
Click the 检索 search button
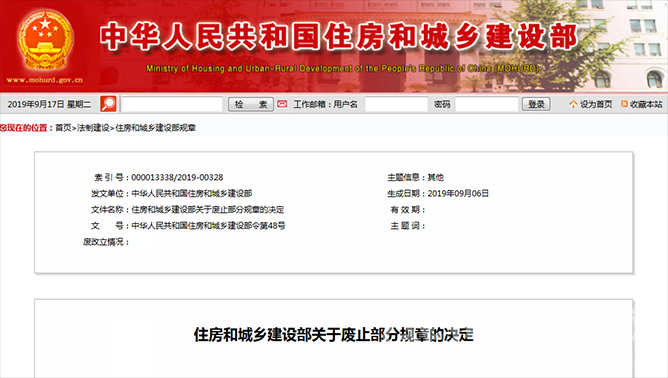point(251,104)
